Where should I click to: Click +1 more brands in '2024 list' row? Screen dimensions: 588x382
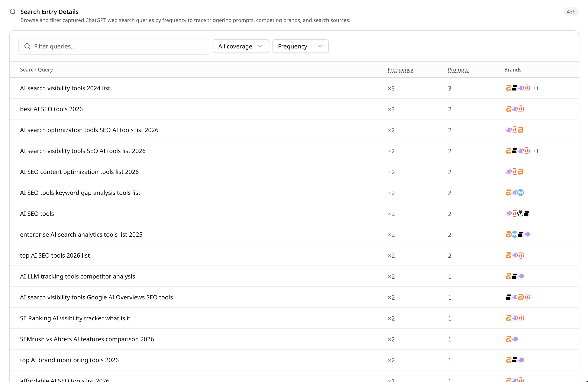(x=536, y=88)
